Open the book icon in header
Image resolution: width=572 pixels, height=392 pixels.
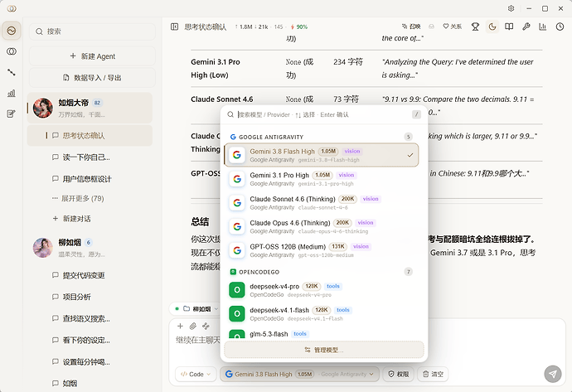tap(509, 27)
